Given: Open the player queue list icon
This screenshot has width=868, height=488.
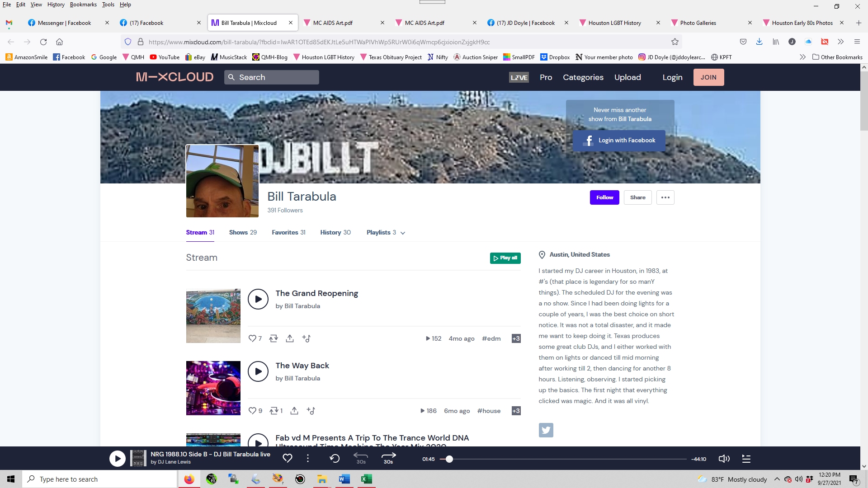Looking at the screenshot, I should point(746,459).
